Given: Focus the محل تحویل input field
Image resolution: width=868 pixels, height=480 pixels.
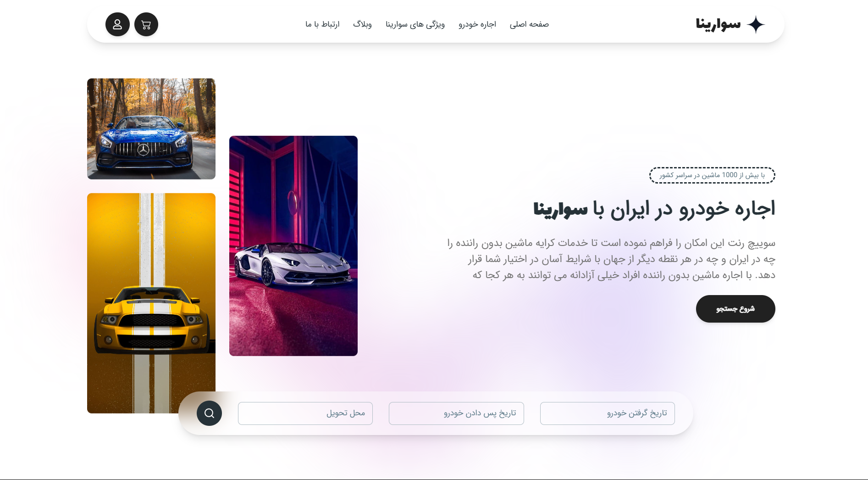Looking at the screenshot, I should point(305,413).
